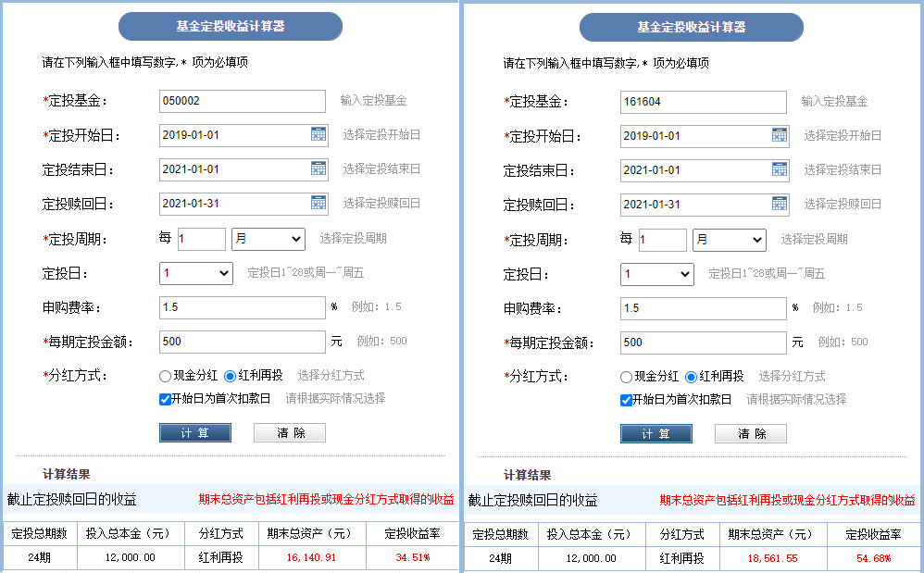Open the 月 period dropdown in 161604 form

tap(730, 241)
